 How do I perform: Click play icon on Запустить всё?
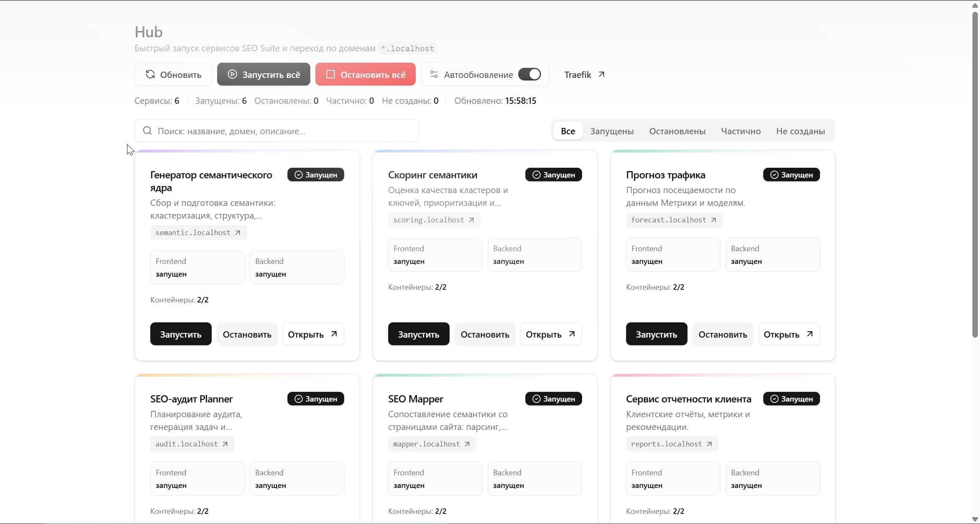tap(232, 75)
